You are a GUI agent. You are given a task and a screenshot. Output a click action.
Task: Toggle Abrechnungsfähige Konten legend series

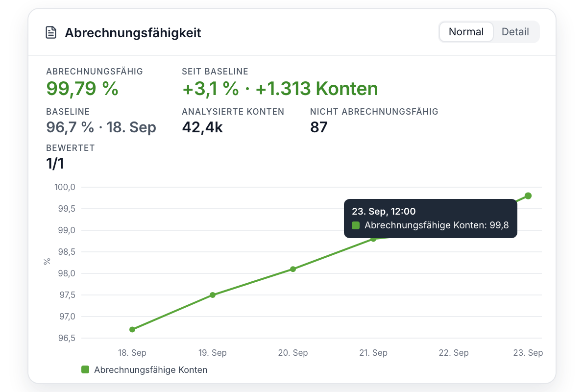click(x=145, y=369)
